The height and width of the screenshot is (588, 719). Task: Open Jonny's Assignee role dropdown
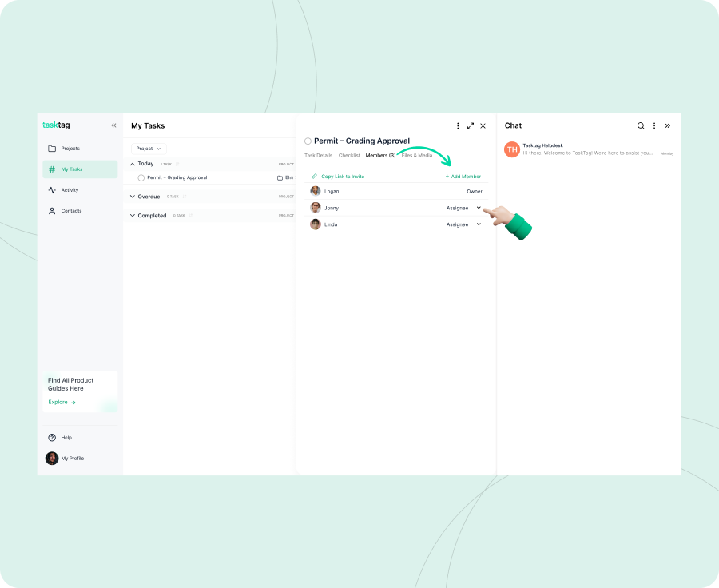tap(478, 208)
